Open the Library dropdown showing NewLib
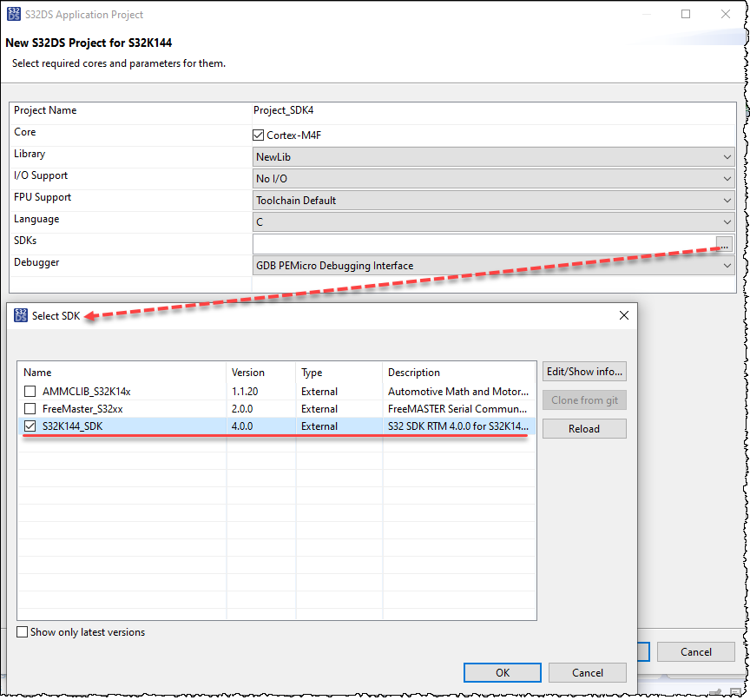The height and width of the screenshot is (700, 750). pyautogui.click(x=727, y=156)
